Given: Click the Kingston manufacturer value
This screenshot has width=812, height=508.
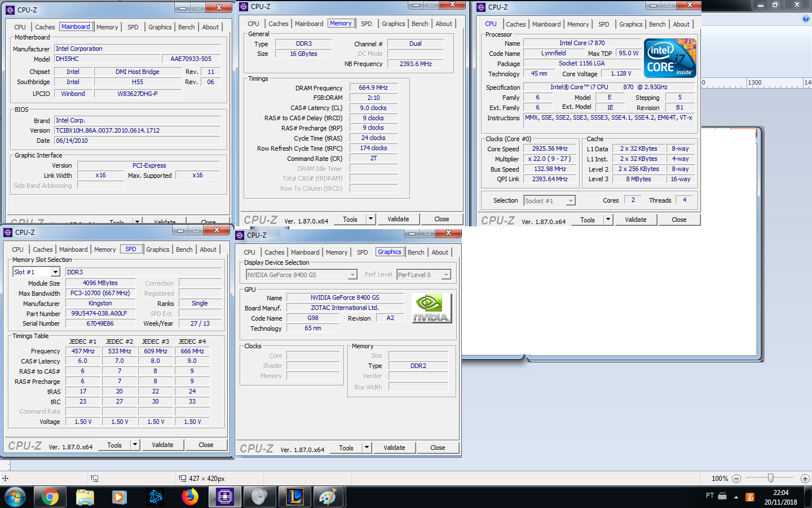Looking at the screenshot, I should click(x=100, y=303).
